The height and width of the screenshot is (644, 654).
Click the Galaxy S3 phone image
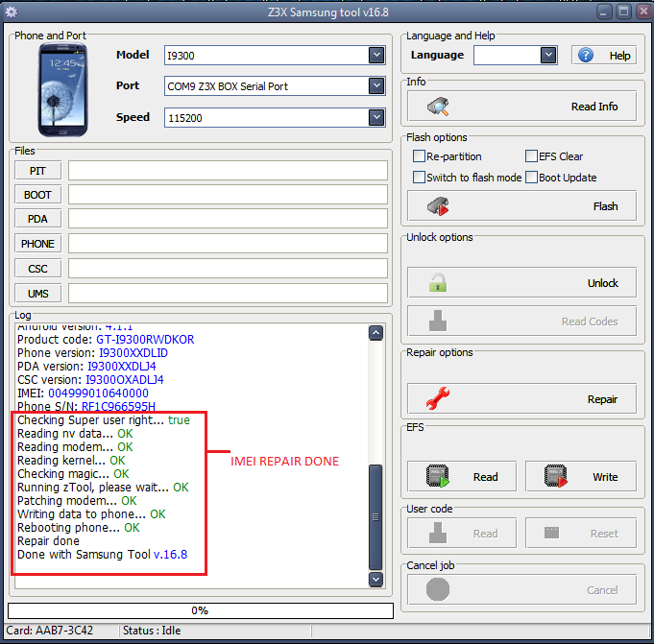(63, 89)
